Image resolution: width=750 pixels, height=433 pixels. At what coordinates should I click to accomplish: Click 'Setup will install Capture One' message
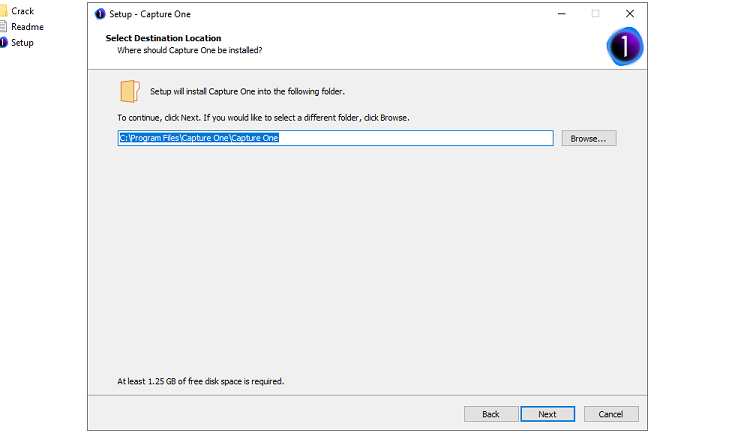click(x=247, y=91)
